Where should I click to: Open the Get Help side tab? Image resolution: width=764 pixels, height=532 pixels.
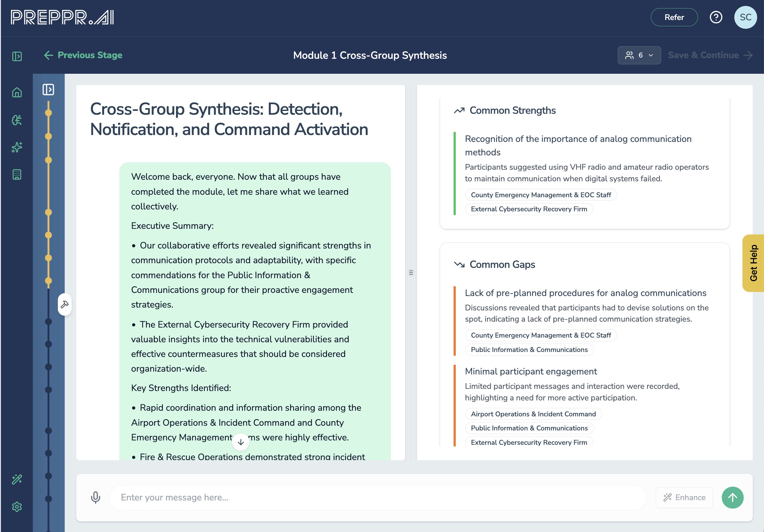click(x=753, y=263)
